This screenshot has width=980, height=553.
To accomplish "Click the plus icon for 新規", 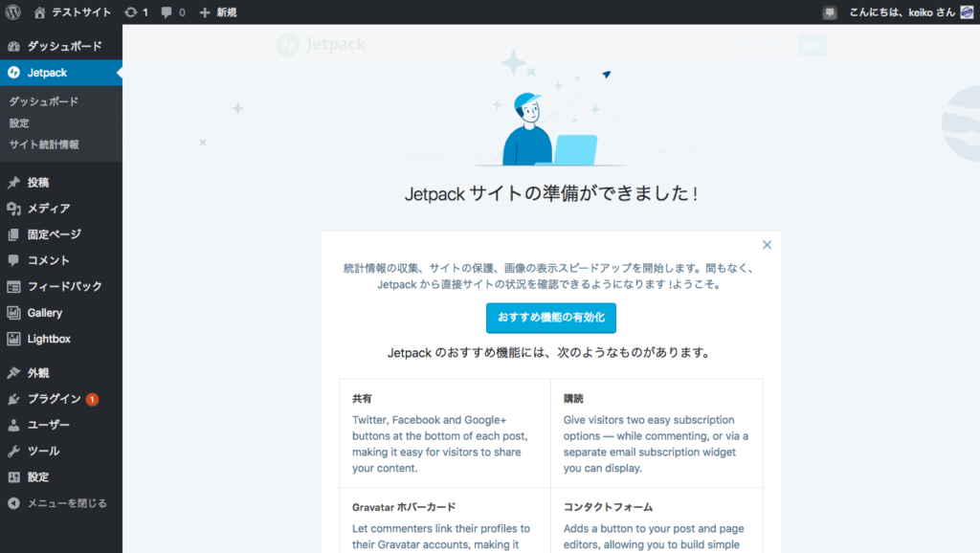I will coord(205,11).
